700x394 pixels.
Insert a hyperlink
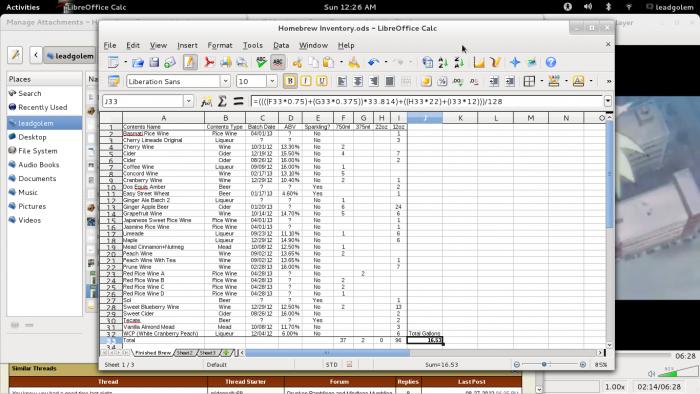pos(427,62)
